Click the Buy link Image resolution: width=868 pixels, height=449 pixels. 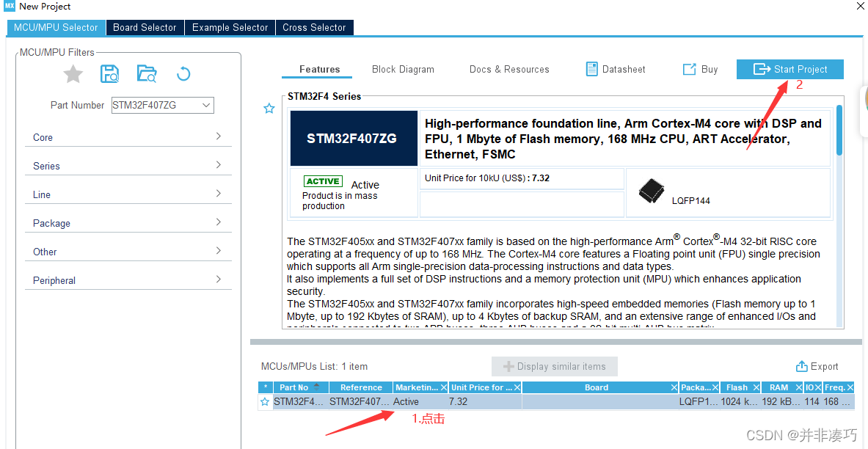point(700,69)
